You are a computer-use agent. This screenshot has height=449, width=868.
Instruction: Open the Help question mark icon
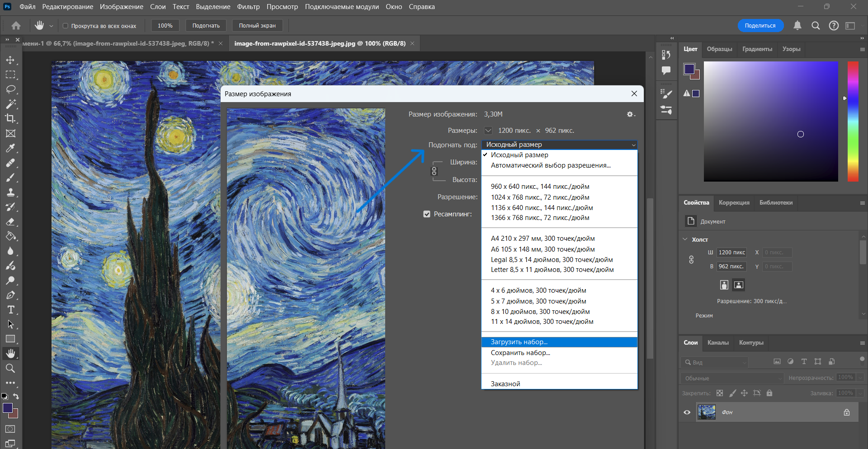(834, 26)
